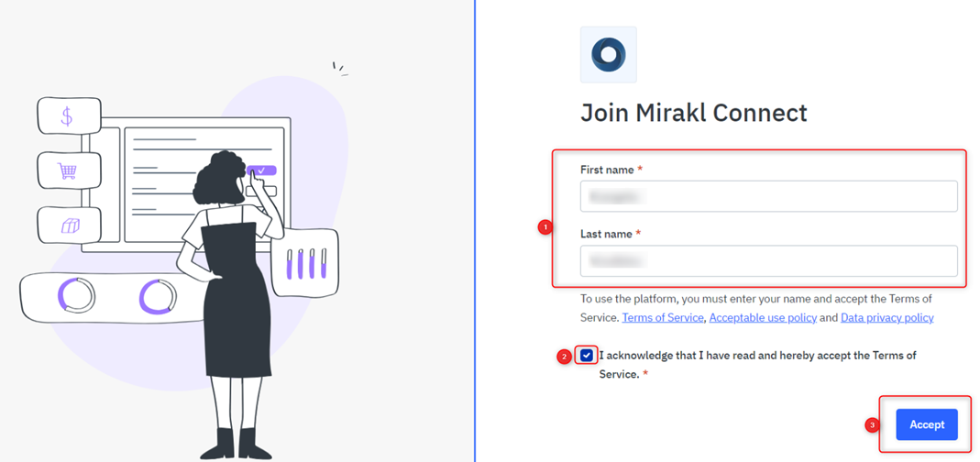The height and width of the screenshot is (462, 980).
Task: Click the purple checkmark button in illustration
Action: (261, 170)
